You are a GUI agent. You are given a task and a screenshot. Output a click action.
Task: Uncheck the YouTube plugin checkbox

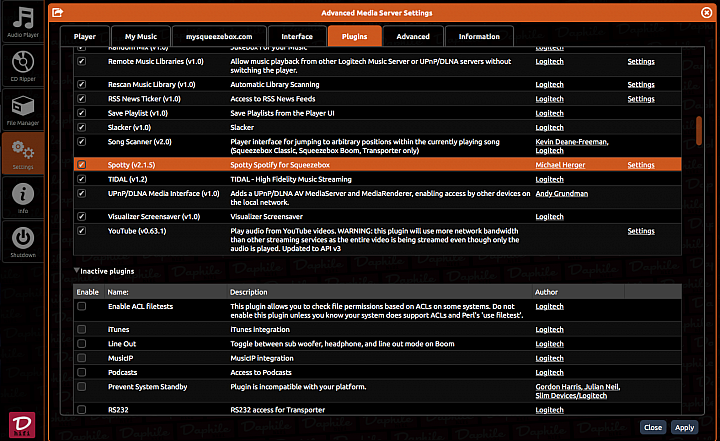(82, 231)
